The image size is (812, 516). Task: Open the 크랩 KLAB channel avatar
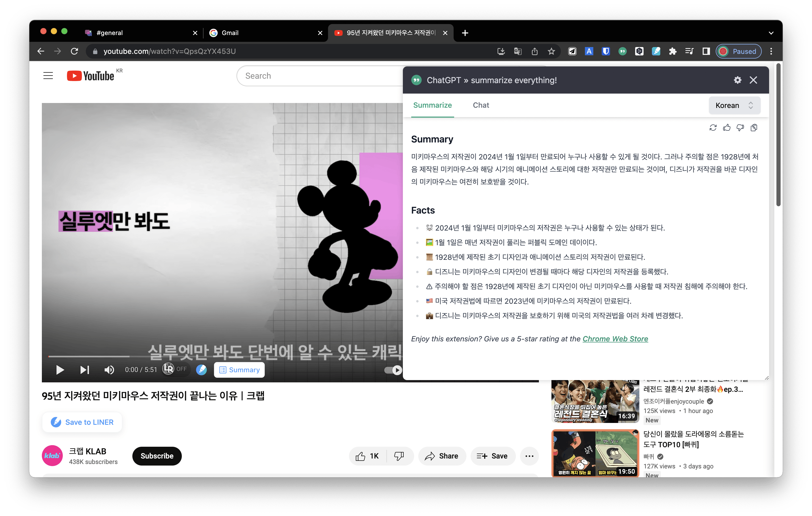coord(52,456)
